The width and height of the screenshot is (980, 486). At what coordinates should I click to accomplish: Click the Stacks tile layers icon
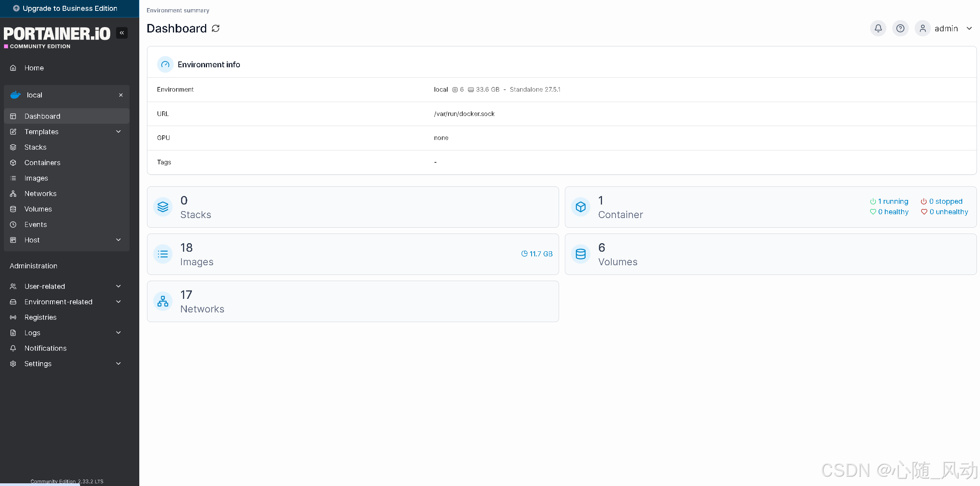163,207
